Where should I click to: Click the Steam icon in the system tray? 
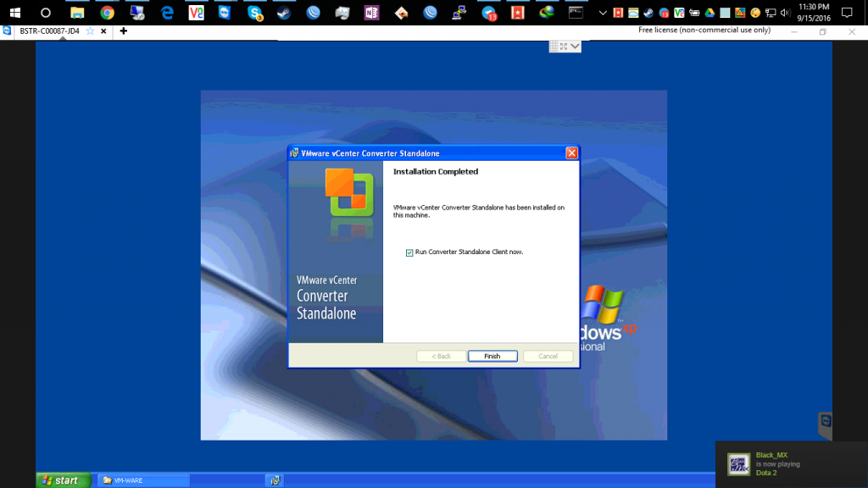648,12
